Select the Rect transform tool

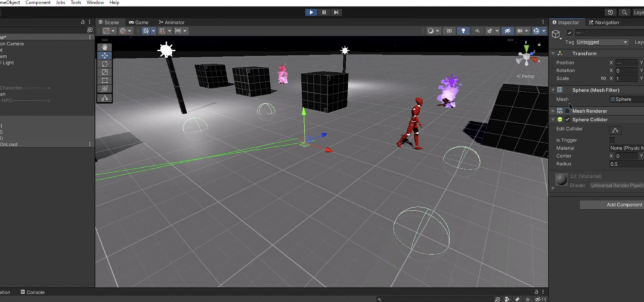[x=105, y=81]
